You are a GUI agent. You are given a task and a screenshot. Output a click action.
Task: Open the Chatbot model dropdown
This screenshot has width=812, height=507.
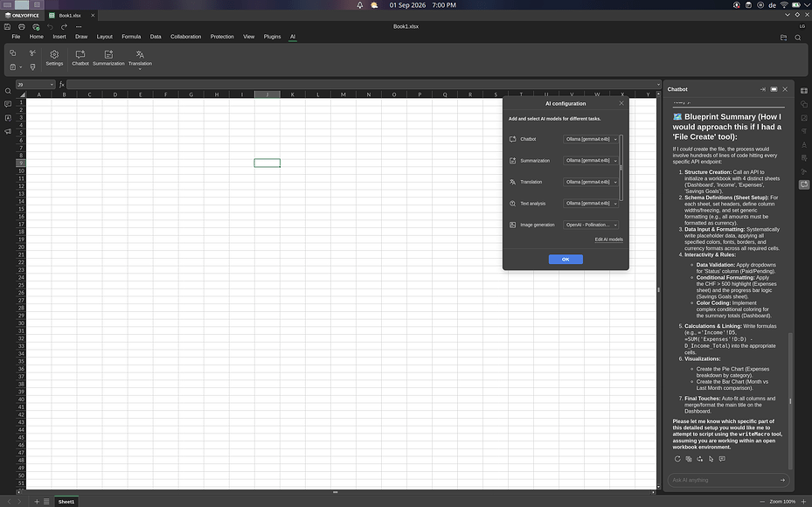click(591, 139)
